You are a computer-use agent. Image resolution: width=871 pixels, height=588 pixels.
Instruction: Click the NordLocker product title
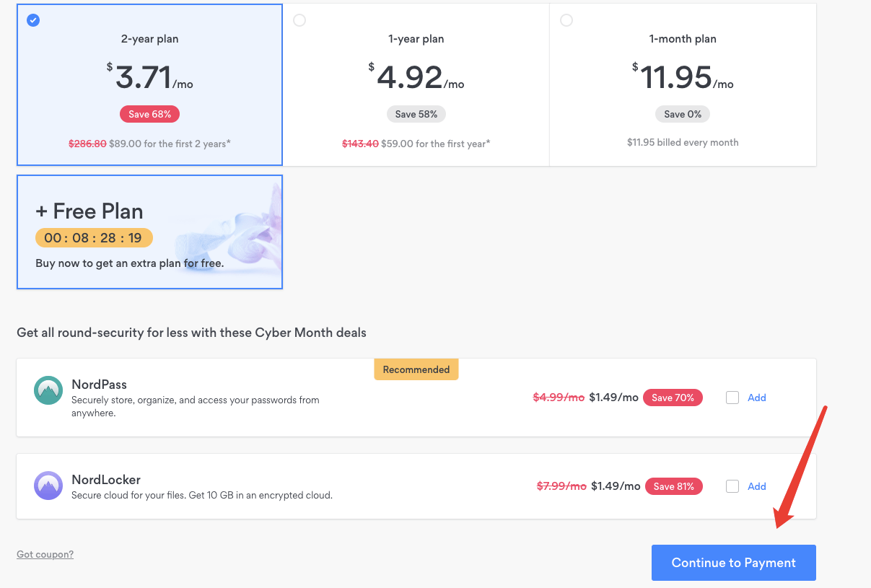106,480
